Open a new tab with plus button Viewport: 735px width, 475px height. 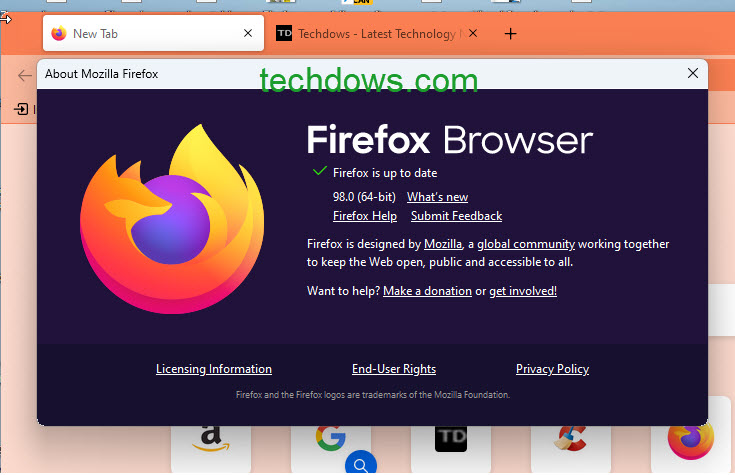coord(510,34)
